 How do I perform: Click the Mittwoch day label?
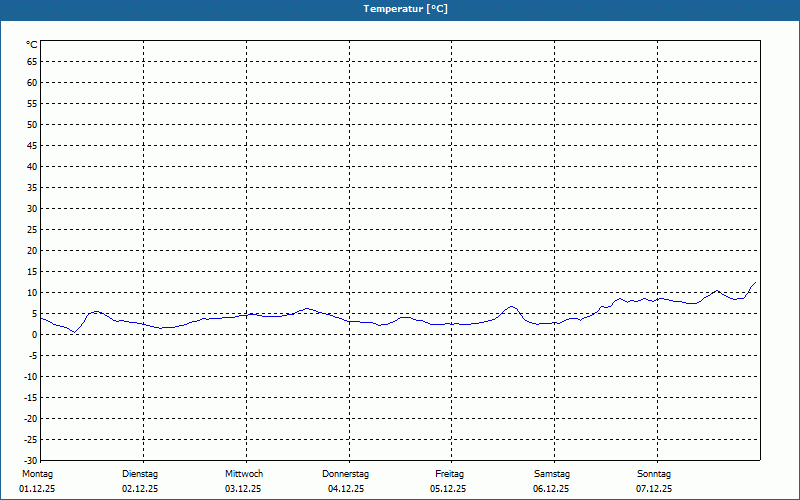click(244, 474)
